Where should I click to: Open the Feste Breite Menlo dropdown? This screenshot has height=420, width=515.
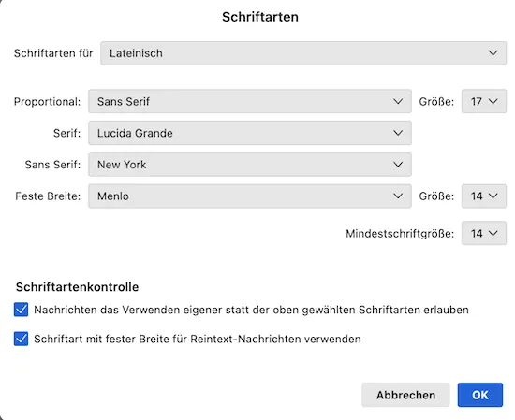(250, 196)
